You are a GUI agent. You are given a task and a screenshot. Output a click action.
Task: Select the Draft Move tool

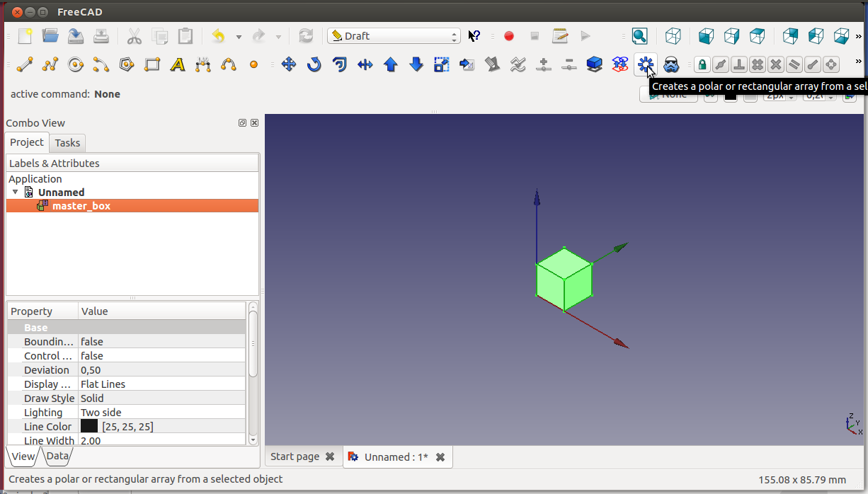288,65
